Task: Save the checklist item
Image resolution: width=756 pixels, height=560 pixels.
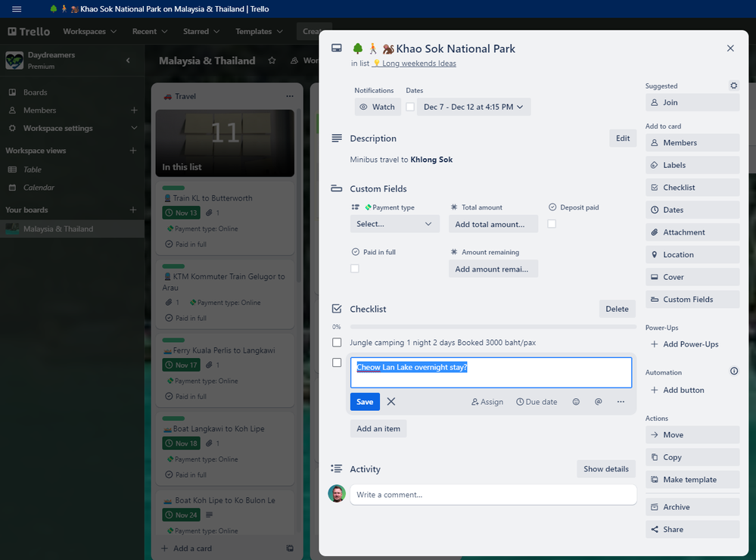Action: [365, 402]
